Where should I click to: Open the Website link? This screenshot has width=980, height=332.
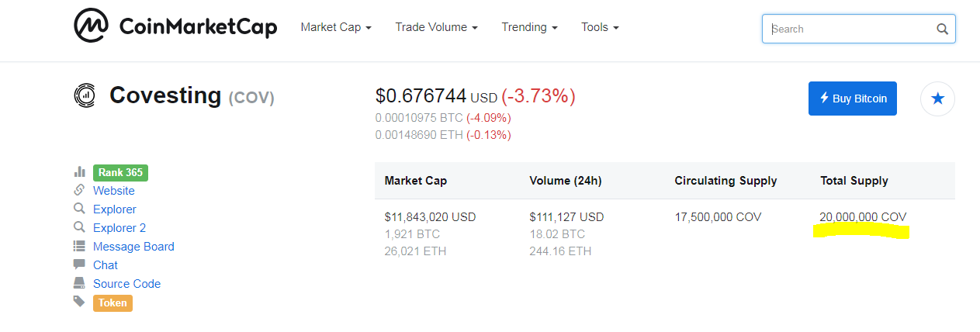click(114, 191)
